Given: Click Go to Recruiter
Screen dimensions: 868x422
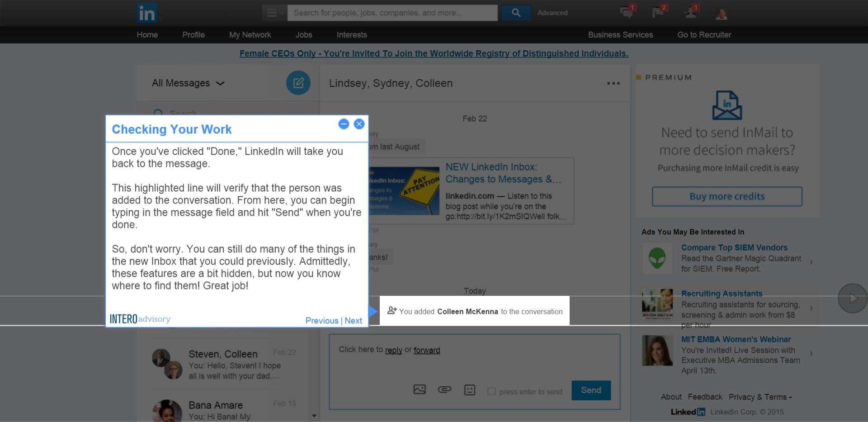Looking at the screenshot, I should click(x=704, y=35).
